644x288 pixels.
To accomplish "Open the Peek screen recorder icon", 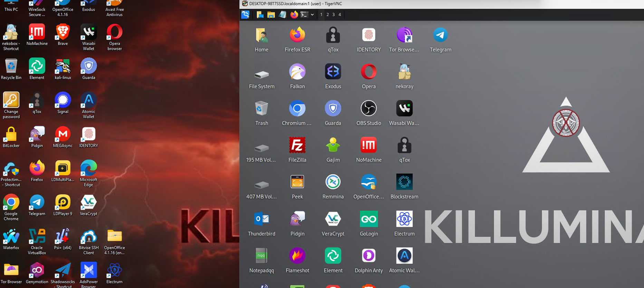I will [297, 187].
